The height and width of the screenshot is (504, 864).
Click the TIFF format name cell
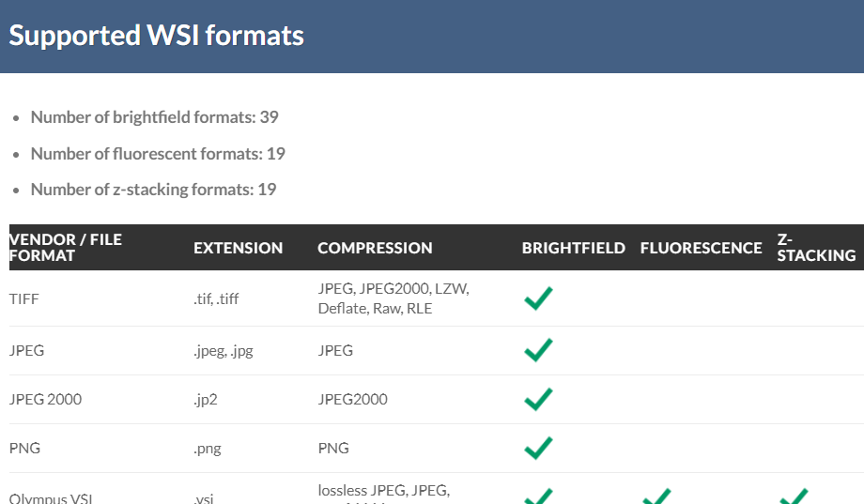(x=24, y=299)
